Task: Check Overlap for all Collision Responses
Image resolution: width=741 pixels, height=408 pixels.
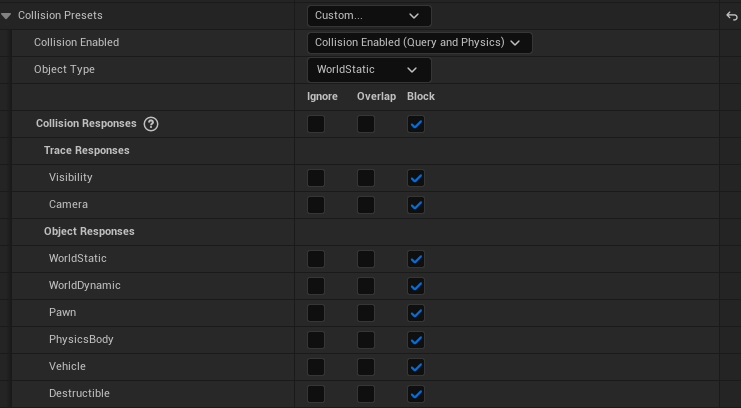Action: point(366,124)
